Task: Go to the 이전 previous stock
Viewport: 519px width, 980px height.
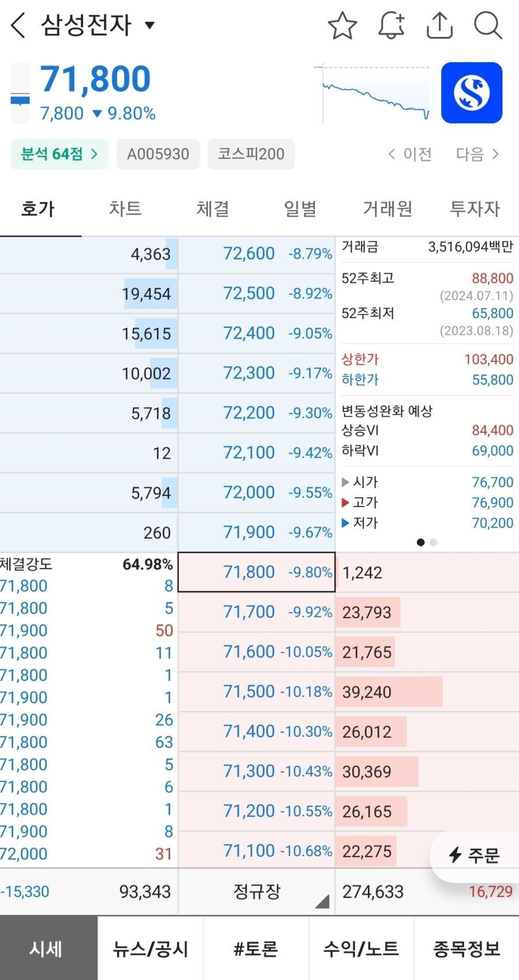Action: 410,154
